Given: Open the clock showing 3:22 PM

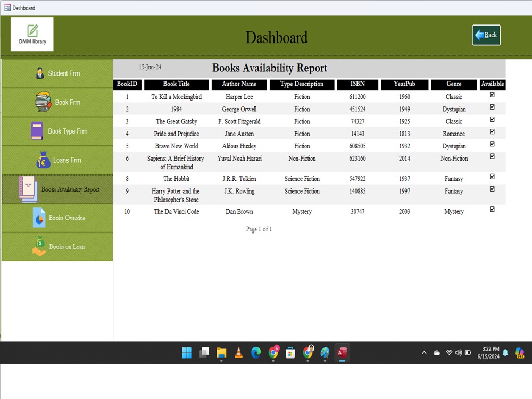Looking at the screenshot, I should 488,353.
